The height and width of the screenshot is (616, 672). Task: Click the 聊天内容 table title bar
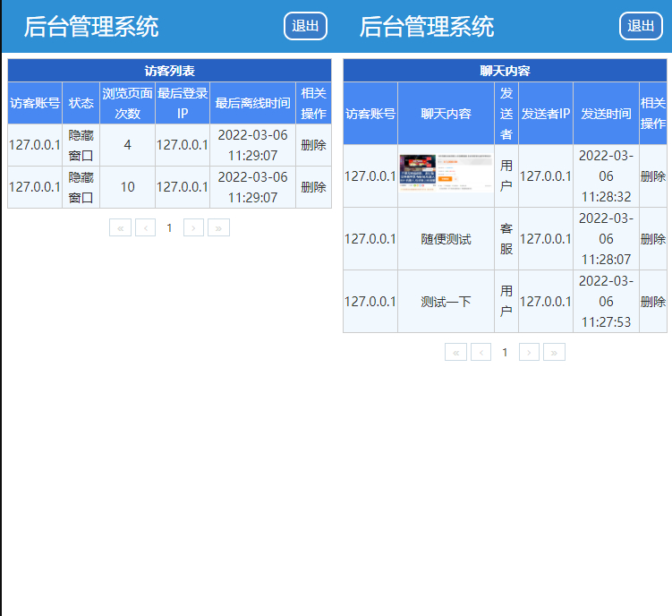(x=505, y=71)
